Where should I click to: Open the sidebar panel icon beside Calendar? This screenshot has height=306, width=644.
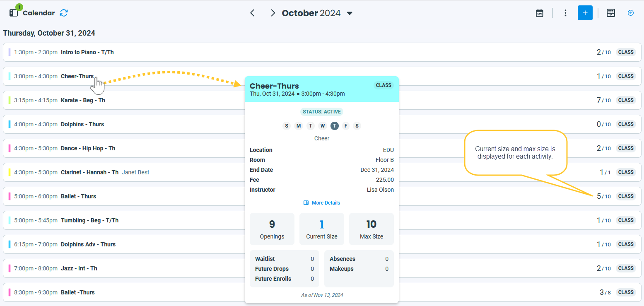[x=14, y=13]
